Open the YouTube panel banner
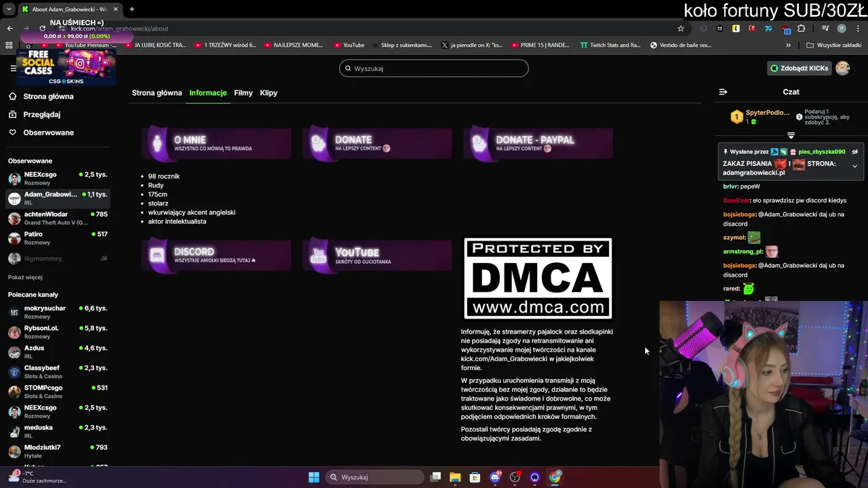 pos(377,255)
